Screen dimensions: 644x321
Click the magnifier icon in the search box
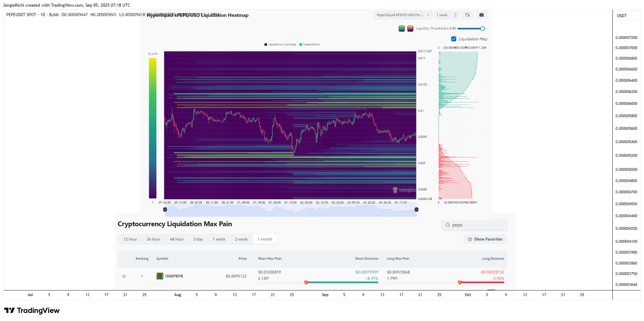tap(447, 225)
